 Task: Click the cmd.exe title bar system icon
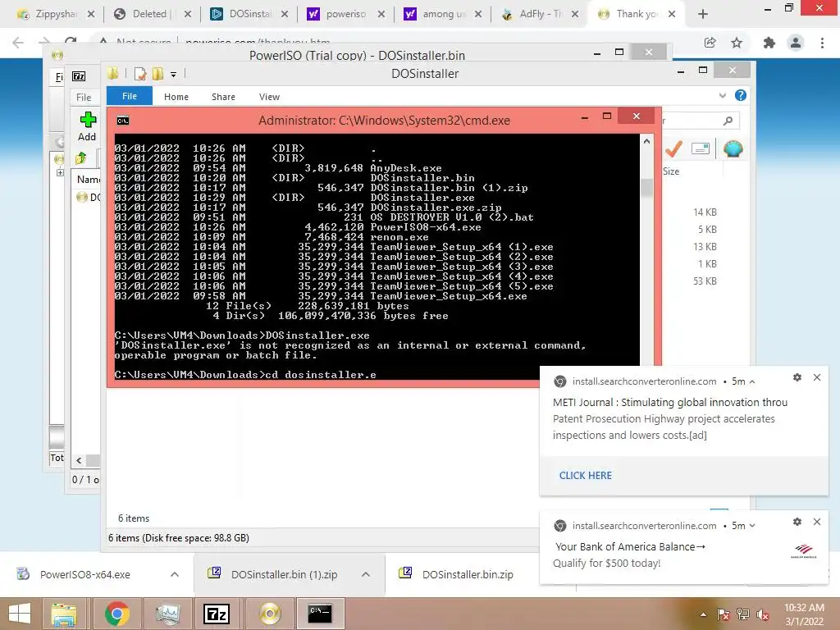pos(123,121)
